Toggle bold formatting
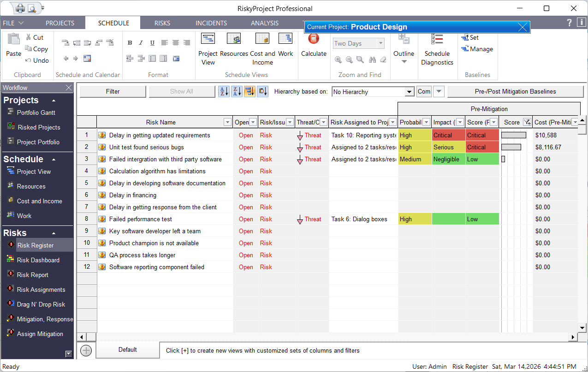Viewport: 588px width, 372px height. coord(130,43)
